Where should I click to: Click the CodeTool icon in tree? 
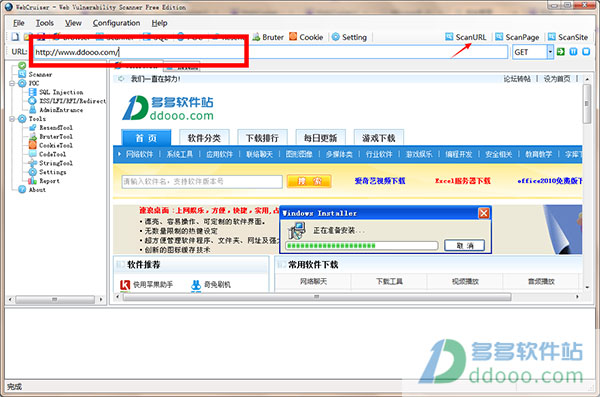tap(33, 154)
